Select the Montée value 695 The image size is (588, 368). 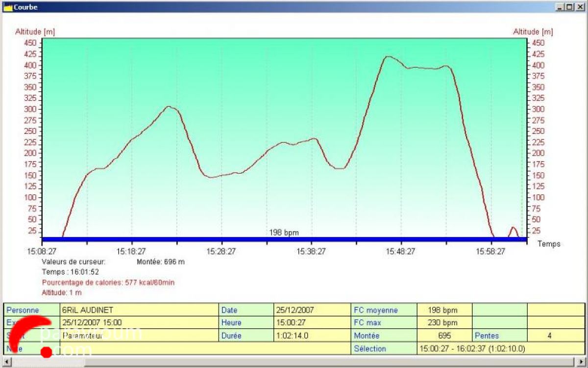(x=444, y=336)
